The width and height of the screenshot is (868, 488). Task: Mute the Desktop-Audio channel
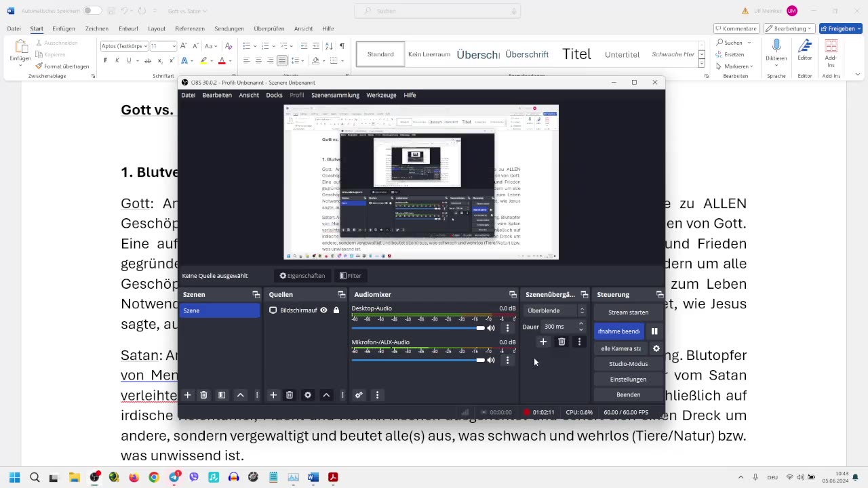pyautogui.click(x=491, y=328)
